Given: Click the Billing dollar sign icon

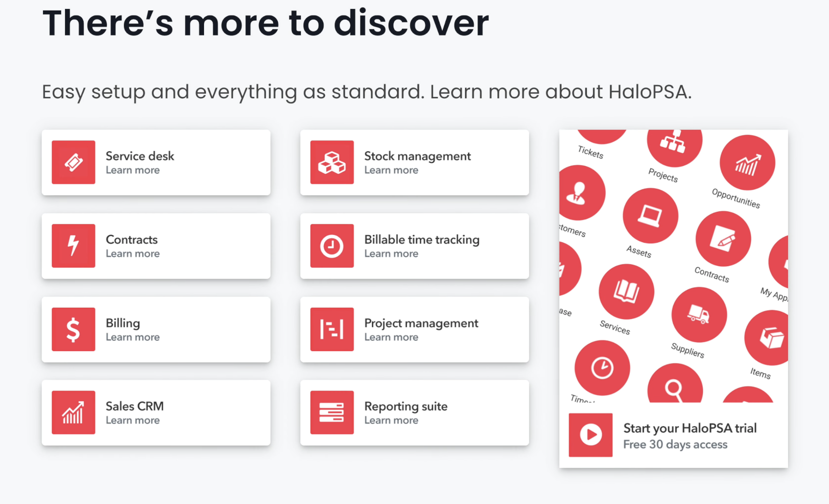Looking at the screenshot, I should click(73, 329).
